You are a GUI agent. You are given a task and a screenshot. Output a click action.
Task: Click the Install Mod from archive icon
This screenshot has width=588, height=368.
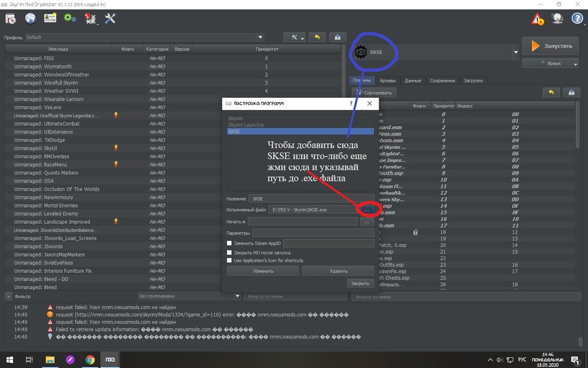pos(11,19)
